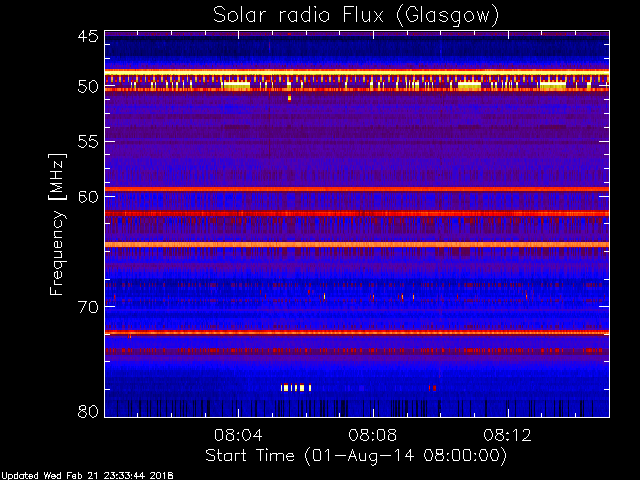
Task: Click the 08:08 time tick label
Action: [x=373, y=435]
